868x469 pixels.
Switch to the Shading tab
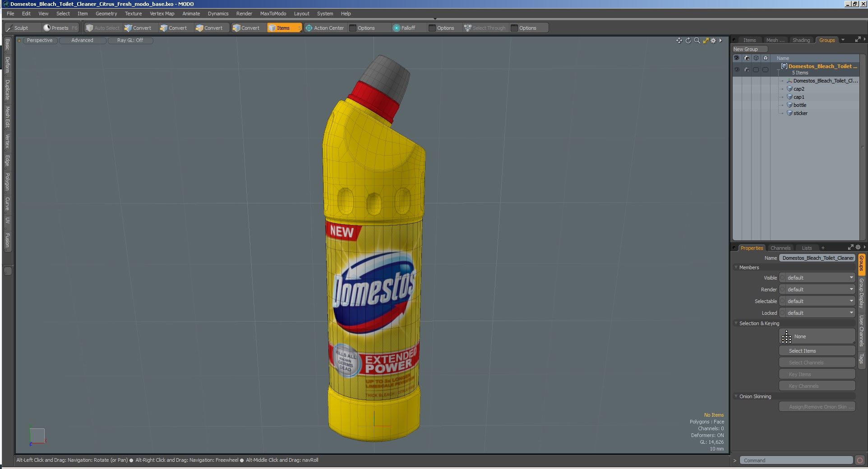801,40
